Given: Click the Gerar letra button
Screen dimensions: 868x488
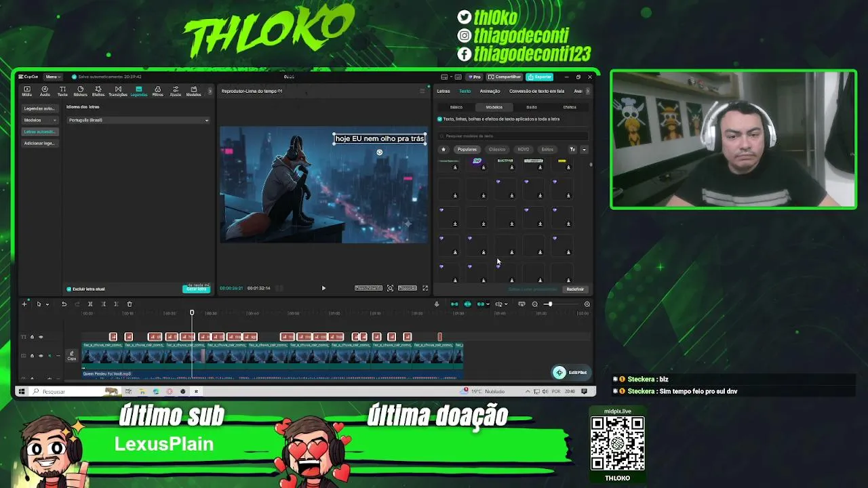Looking at the screenshot, I should [196, 289].
